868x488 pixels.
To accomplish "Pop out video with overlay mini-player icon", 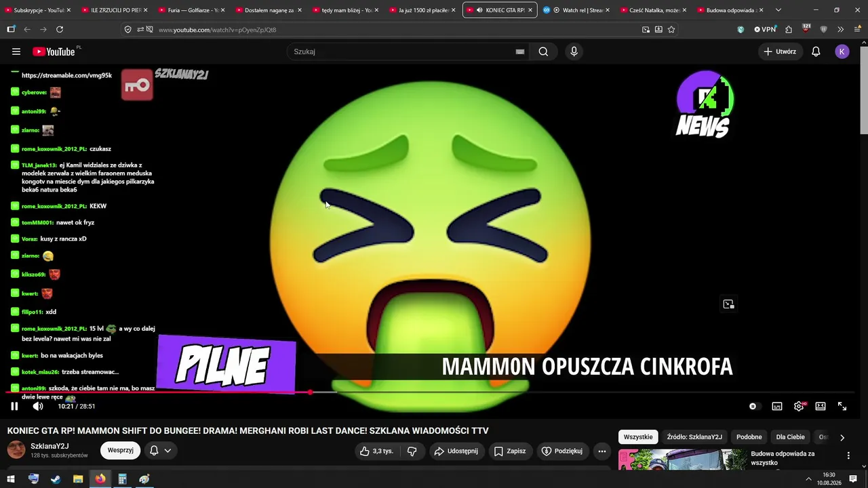I will click(x=728, y=304).
